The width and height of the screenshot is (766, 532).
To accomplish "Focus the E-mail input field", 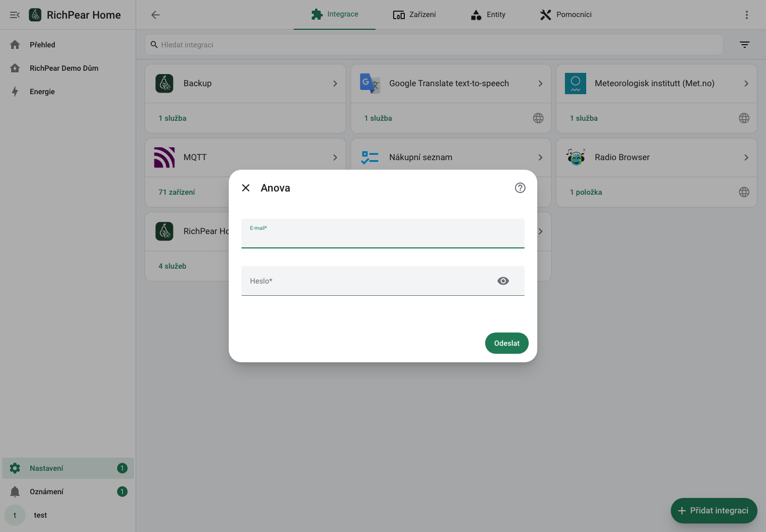I will pyautogui.click(x=383, y=234).
